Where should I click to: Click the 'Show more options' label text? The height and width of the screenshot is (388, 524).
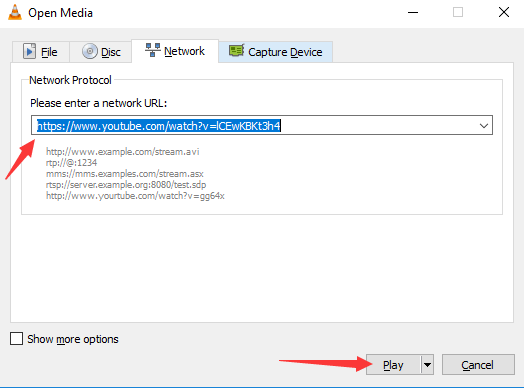pyautogui.click(x=73, y=339)
